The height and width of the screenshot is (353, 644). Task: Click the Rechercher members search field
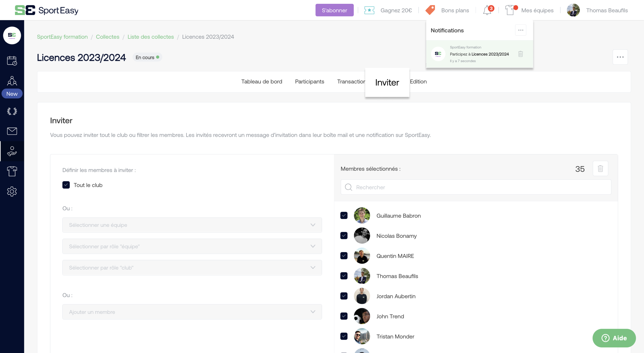476,187
